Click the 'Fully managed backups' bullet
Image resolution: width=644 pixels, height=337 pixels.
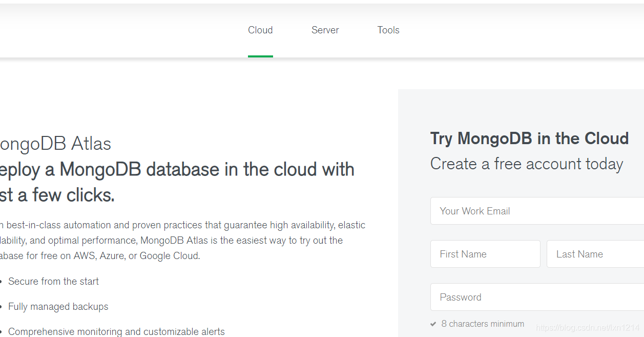[x=58, y=306]
